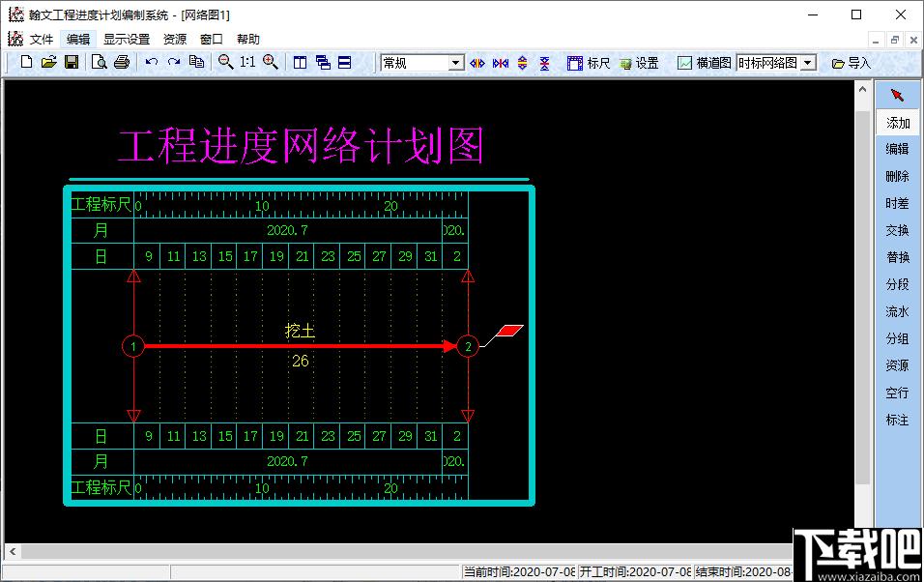
Task: Create a new file with the blank page icon
Action: pyautogui.click(x=26, y=63)
